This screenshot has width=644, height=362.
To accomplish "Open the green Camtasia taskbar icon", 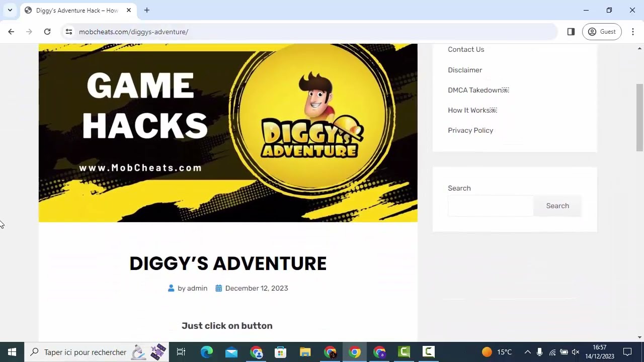I will click(x=404, y=352).
